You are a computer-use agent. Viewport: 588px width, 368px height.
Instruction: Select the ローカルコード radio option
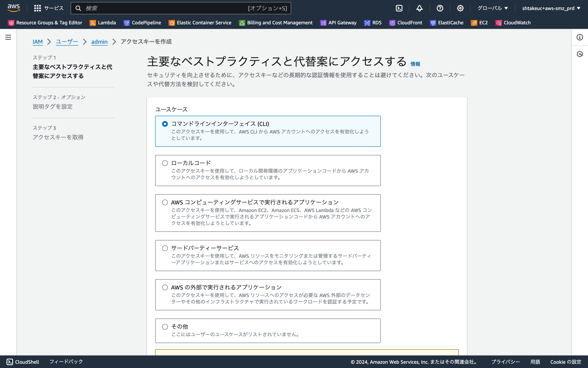coord(165,163)
